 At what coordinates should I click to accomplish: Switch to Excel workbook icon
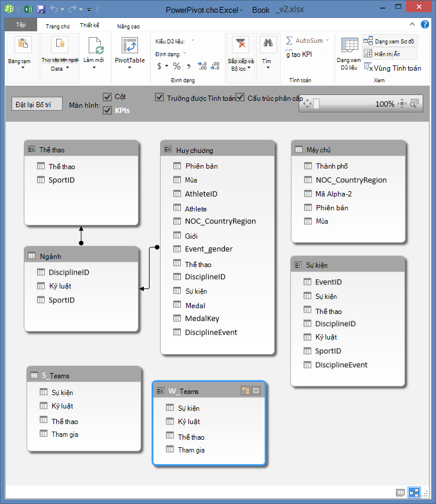(x=28, y=9)
